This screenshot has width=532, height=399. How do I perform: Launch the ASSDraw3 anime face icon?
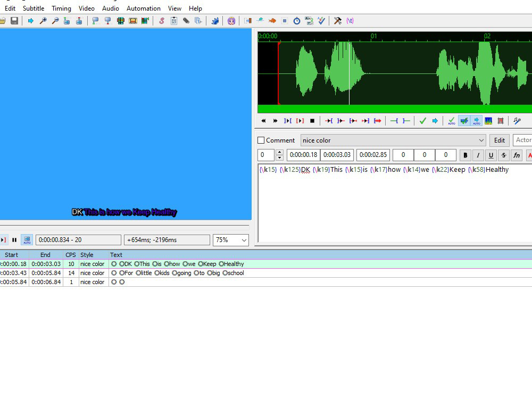(x=231, y=21)
